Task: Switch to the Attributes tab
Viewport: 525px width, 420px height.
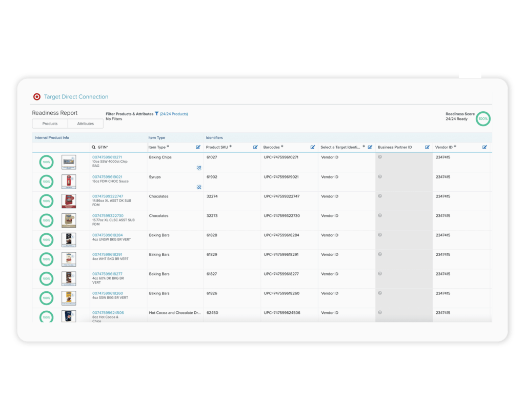Action: coord(86,124)
